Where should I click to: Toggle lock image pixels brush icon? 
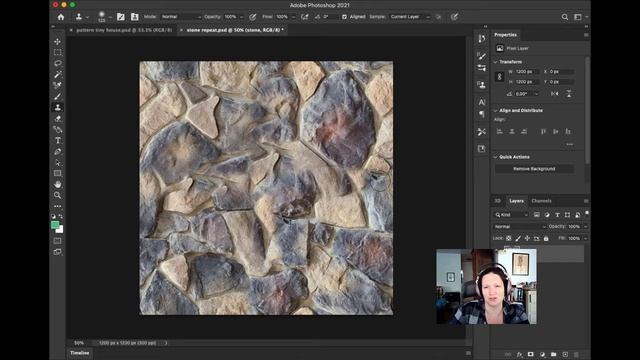tap(518, 238)
